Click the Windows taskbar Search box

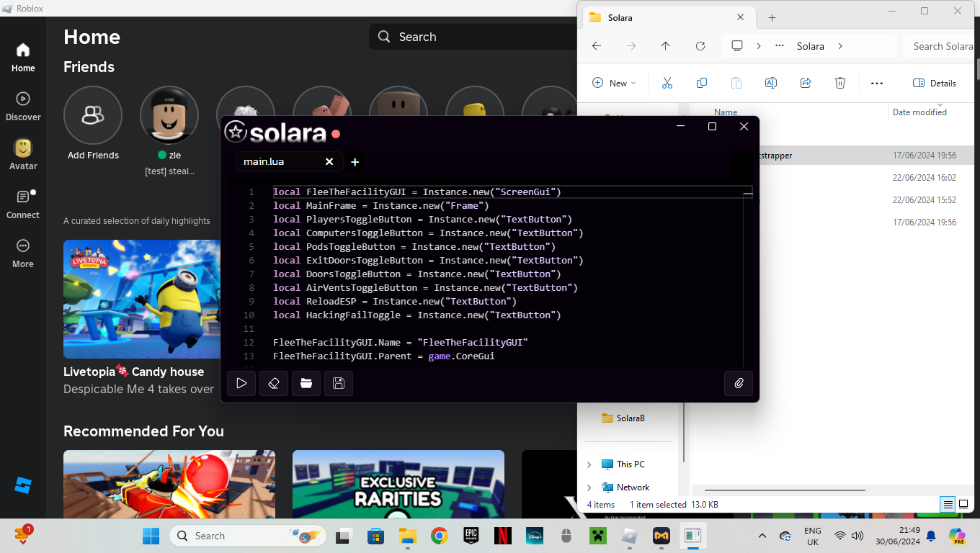[x=248, y=536]
